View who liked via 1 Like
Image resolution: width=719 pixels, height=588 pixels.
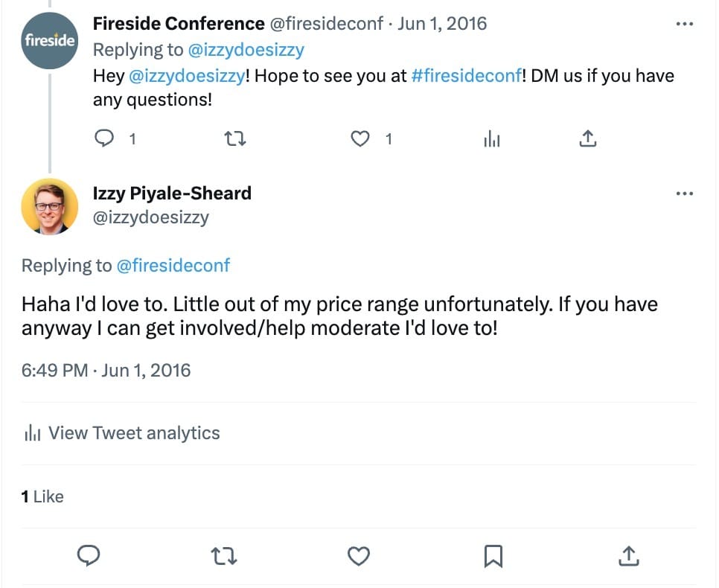[x=42, y=496]
